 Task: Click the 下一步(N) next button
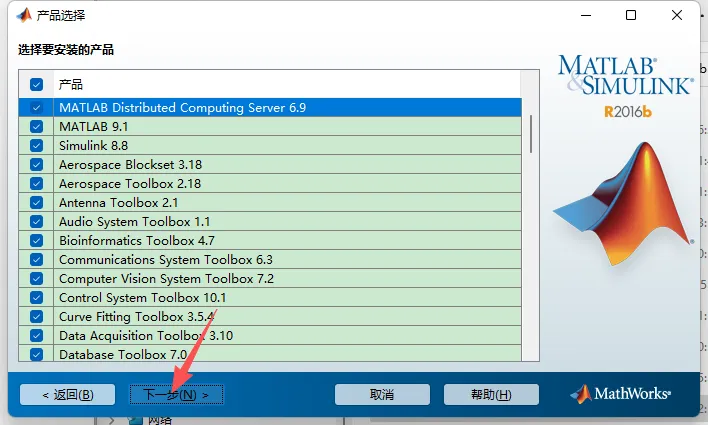click(177, 395)
